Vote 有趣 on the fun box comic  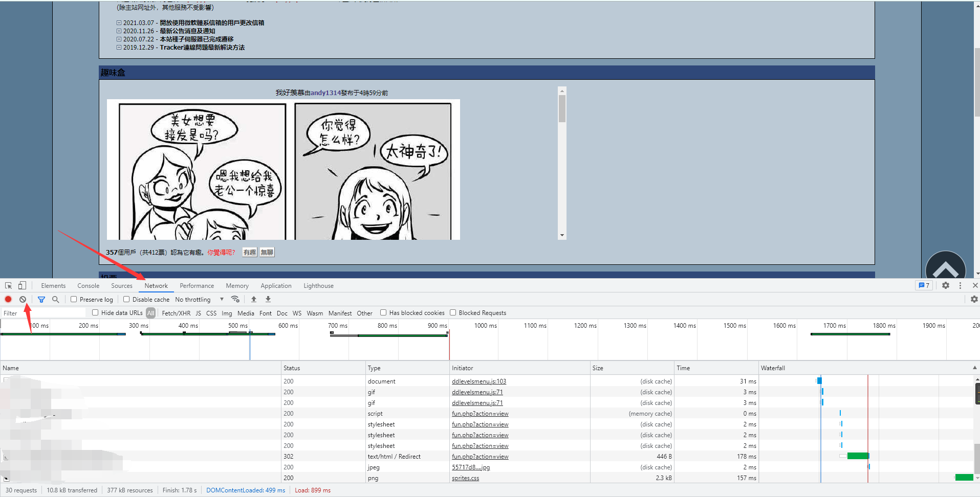[250, 252]
